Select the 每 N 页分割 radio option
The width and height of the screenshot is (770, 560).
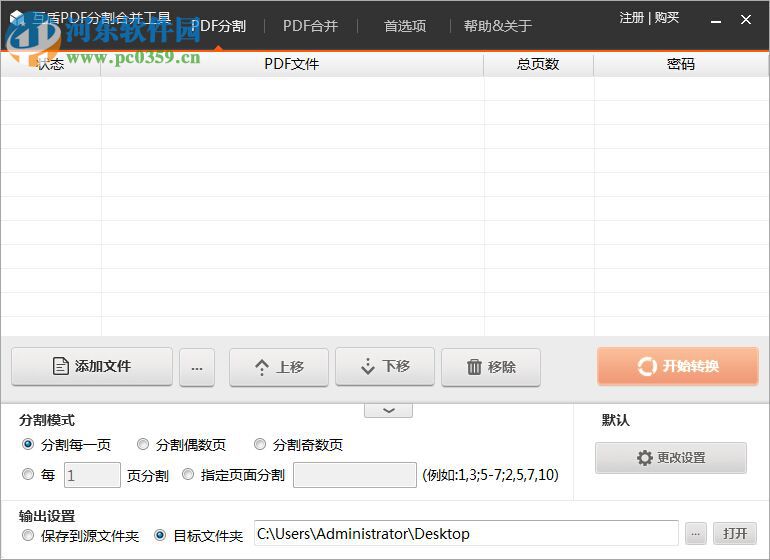[x=28, y=475]
